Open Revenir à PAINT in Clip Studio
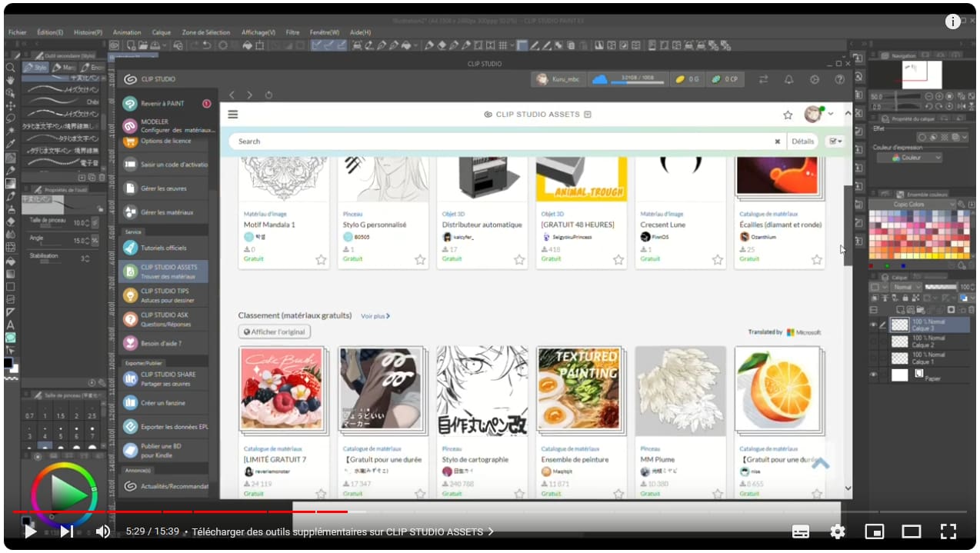The height and width of the screenshot is (553, 980). (163, 103)
